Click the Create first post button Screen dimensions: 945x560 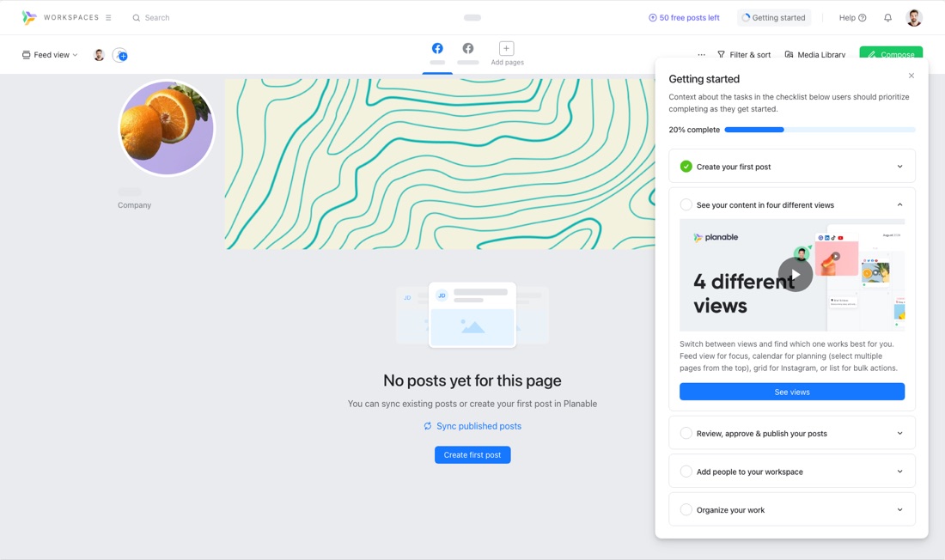click(x=472, y=455)
